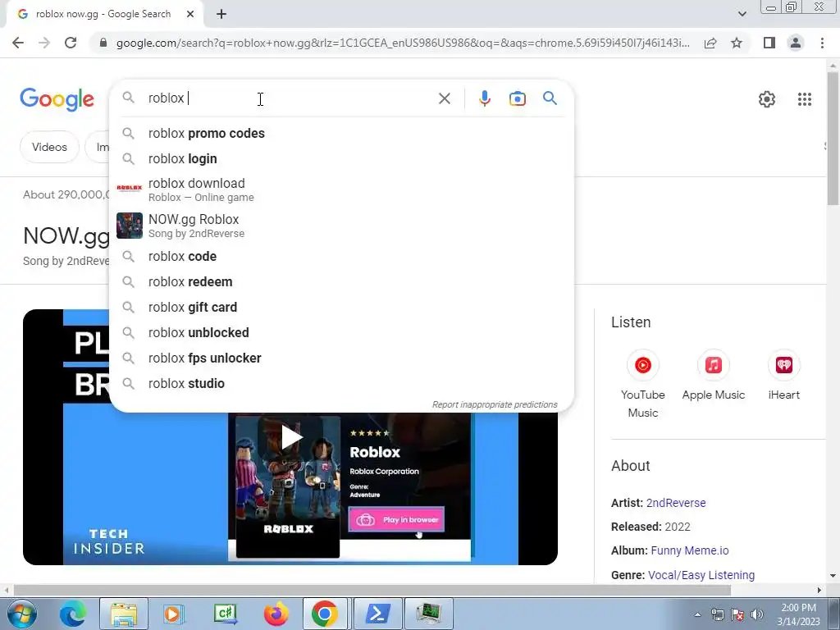The height and width of the screenshot is (630, 840).
Task: Select the roblox login suggestion
Action: tap(341, 158)
